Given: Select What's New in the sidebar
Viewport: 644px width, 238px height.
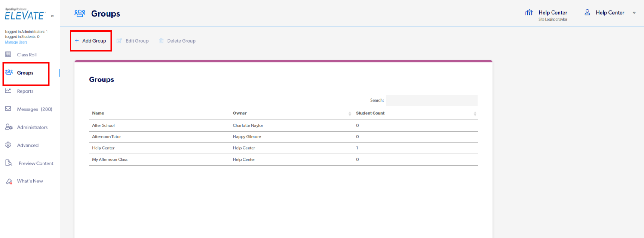Looking at the screenshot, I should (x=30, y=181).
